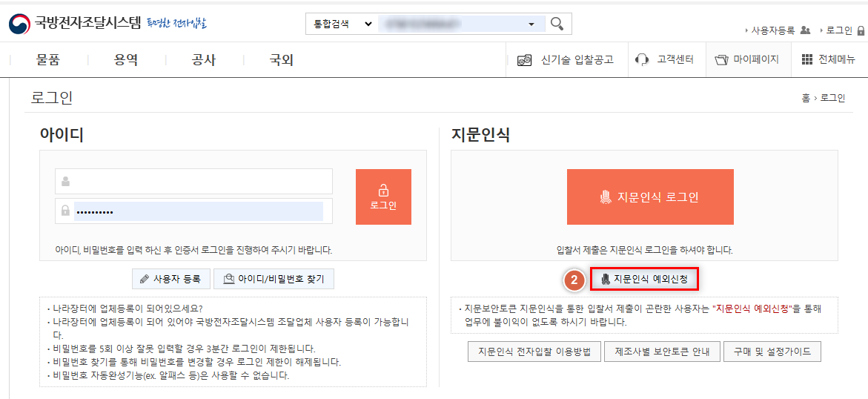The width and height of the screenshot is (868, 399).
Task: Click the orange 지문인식 로그인 button
Action: click(x=650, y=197)
